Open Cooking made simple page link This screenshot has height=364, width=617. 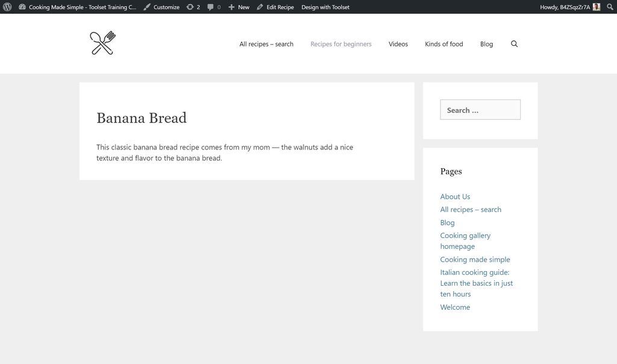(475, 259)
